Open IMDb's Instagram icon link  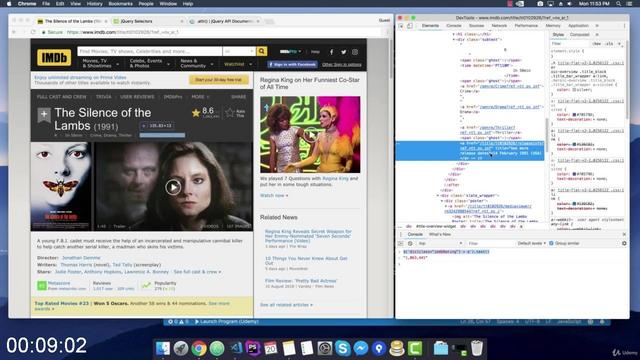pyautogui.click(x=355, y=52)
